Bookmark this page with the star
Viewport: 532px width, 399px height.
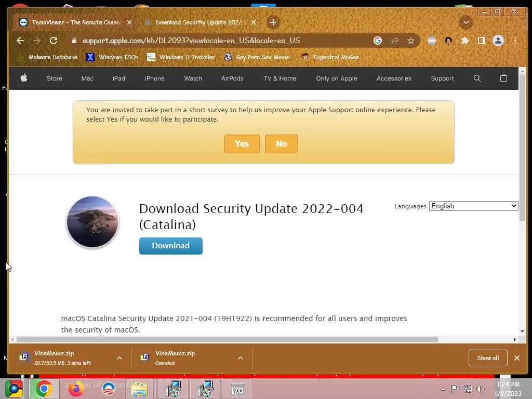[411, 41]
